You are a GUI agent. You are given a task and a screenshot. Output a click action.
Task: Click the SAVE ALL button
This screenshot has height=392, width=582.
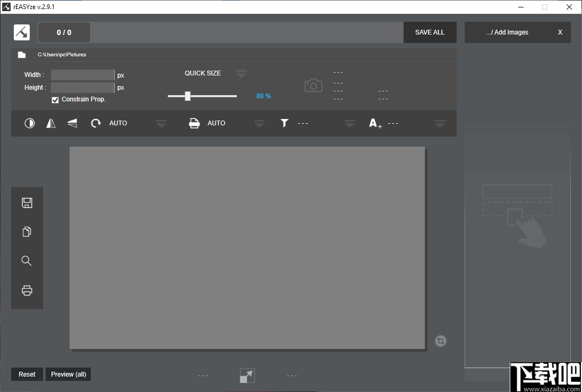430,32
